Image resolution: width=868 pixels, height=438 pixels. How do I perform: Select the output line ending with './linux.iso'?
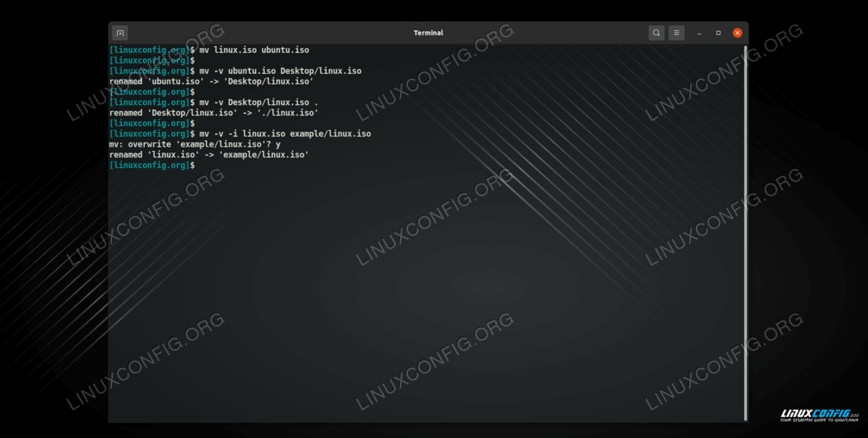tap(213, 113)
